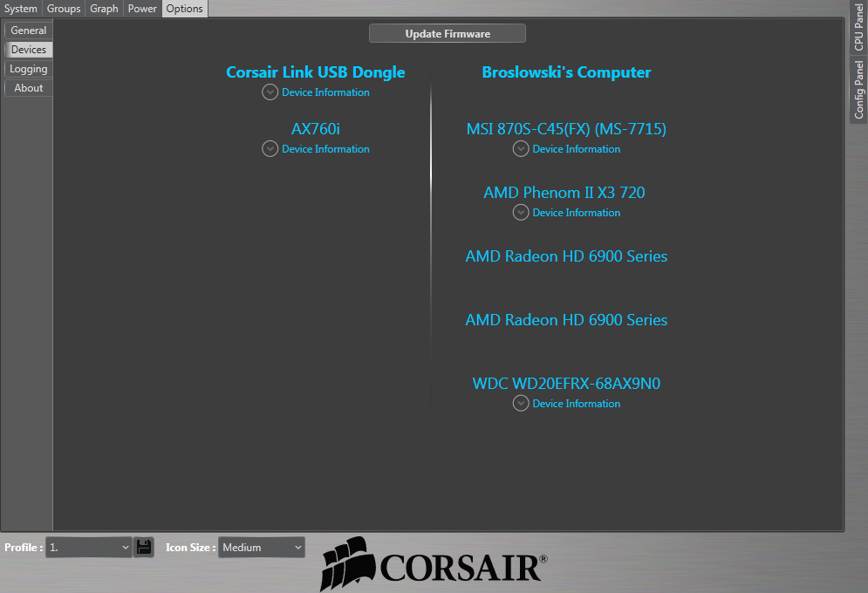Click Device Information link under USB Dongle

[325, 92]
